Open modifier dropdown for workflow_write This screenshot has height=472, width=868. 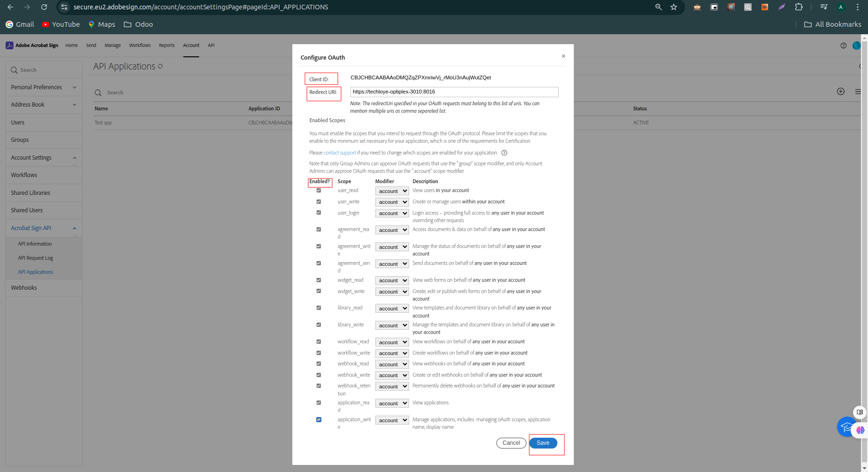(392, 353)
